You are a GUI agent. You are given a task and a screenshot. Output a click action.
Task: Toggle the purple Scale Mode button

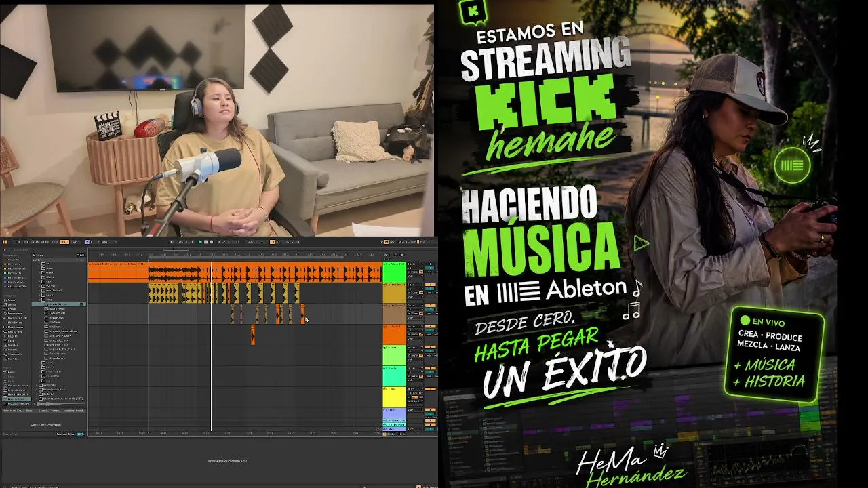pos(88,242)
